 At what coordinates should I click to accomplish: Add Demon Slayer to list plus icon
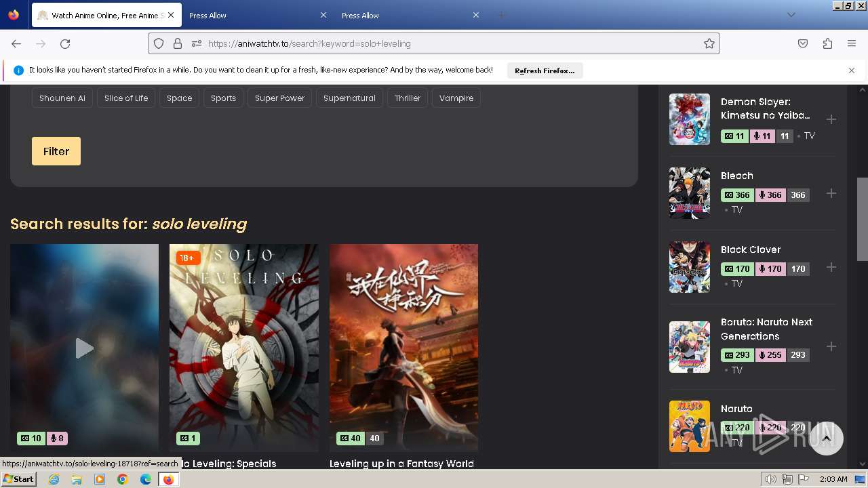[831, 119]
